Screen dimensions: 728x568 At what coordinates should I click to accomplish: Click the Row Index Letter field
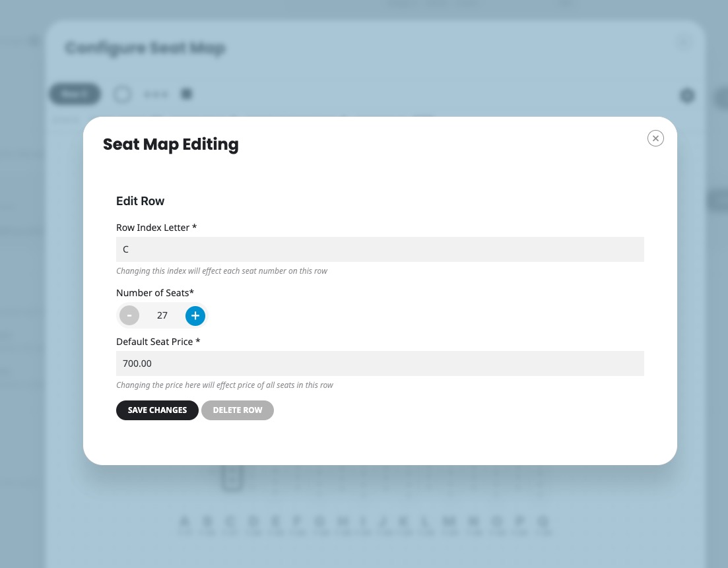pyautogui.click(x=380, y=249)
